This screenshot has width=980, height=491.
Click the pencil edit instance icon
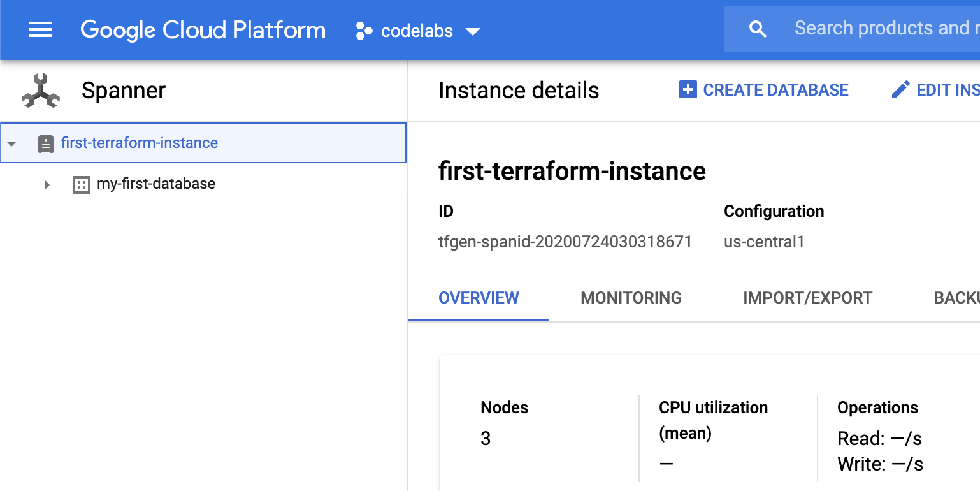click(x=900, y=90)
